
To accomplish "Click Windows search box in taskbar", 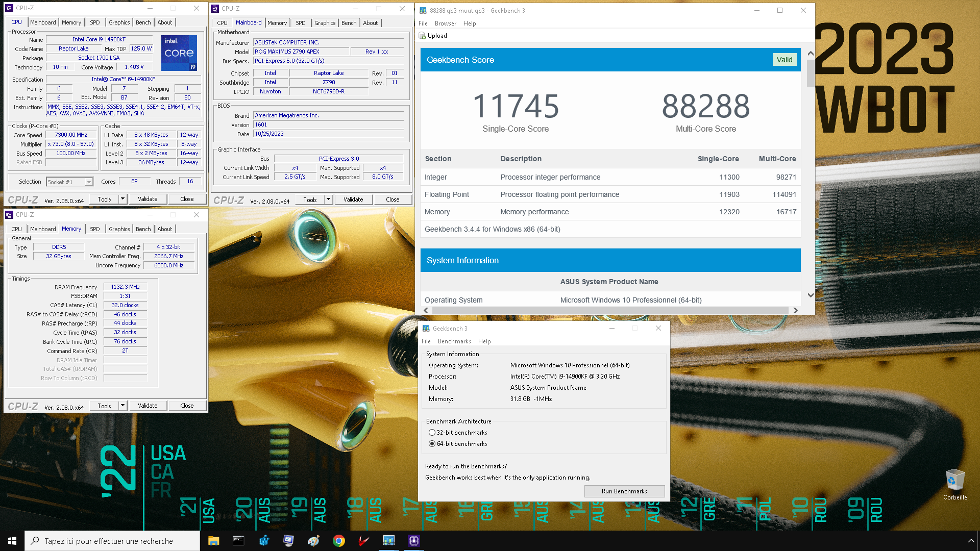I will pyautogui.click(x=112, y=541).
